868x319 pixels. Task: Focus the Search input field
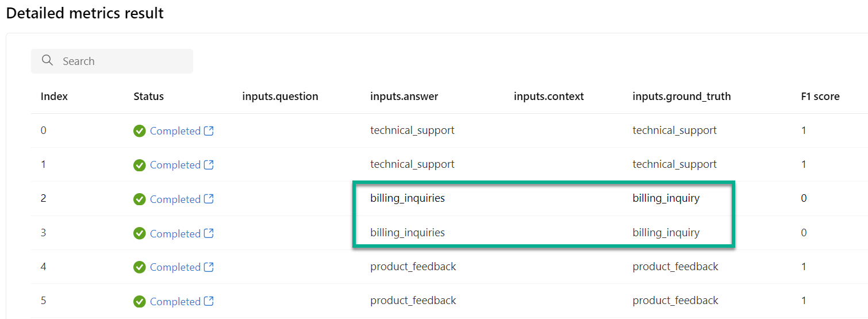pos(112,61)
